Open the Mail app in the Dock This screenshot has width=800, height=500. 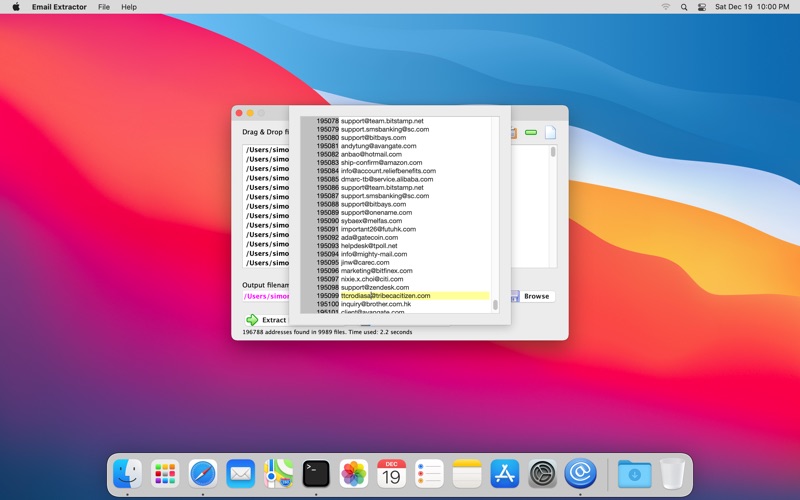pyautogui.click(x=240, y=473)
